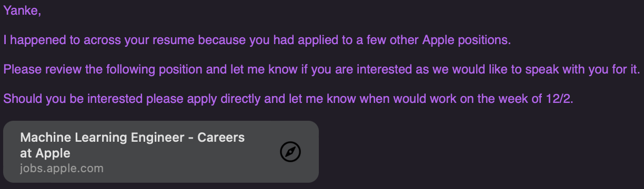The height and width of the screenshot is (189, 644).
Task: Open Machine Learning Engineer link preview card
Action: (x=161, y=152)
